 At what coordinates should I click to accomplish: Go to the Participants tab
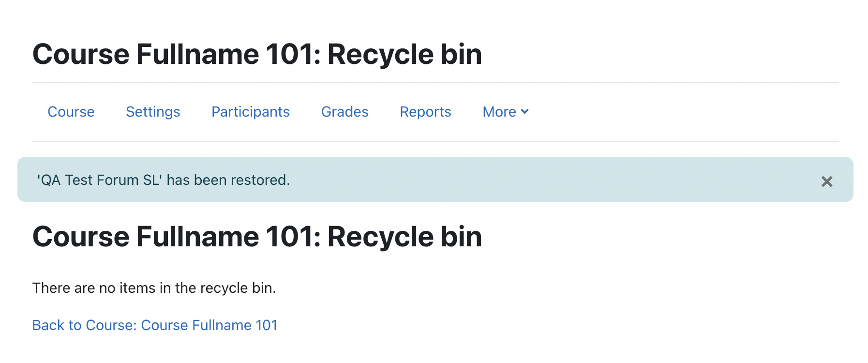point(251,112)
